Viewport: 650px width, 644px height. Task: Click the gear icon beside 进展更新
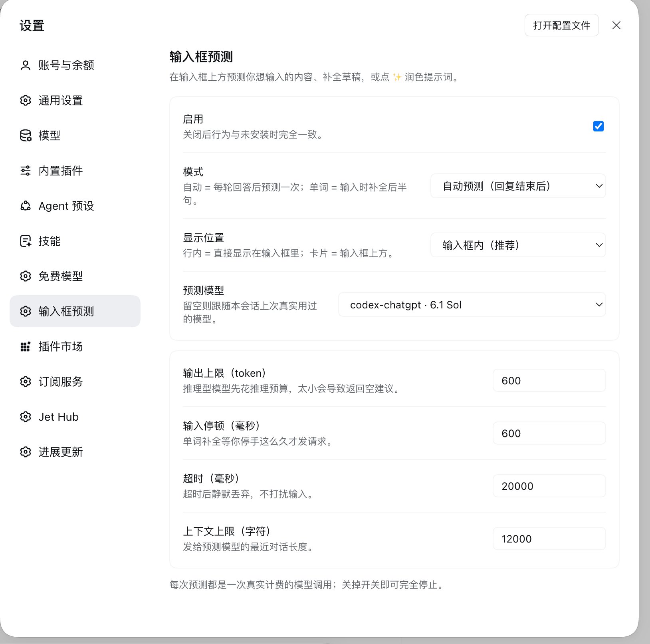click(x=26, y=452)
